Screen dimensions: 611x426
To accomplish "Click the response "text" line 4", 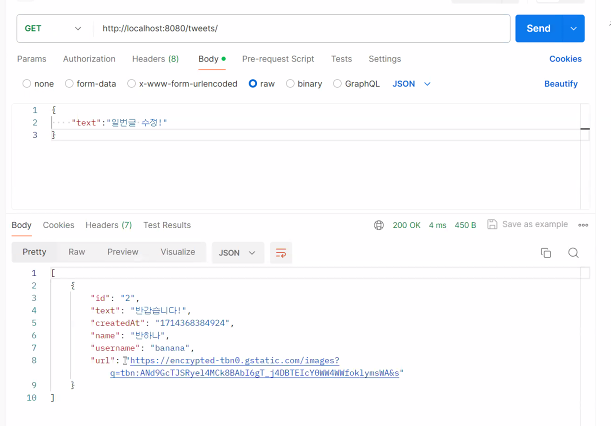I will click(x=141, y=311).
